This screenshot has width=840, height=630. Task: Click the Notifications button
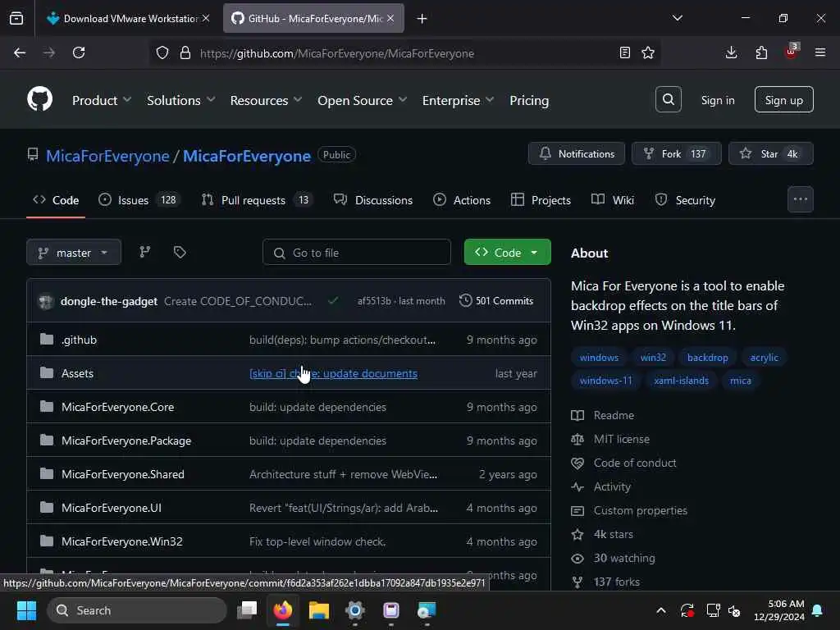coord(577,153)
